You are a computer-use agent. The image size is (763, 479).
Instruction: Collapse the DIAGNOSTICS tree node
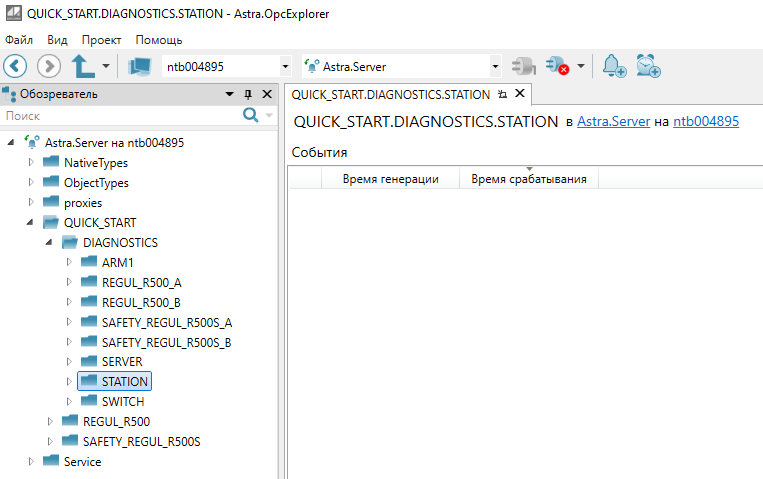click(50, 242)
